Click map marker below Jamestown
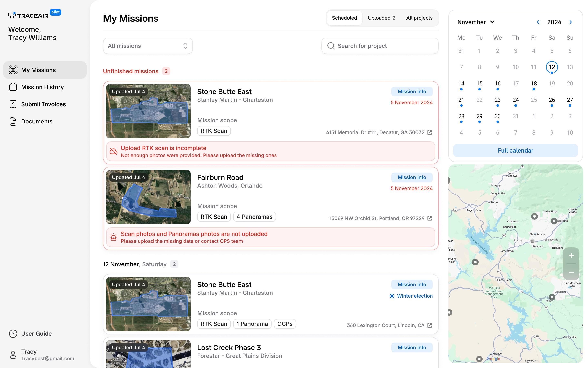 475,262
